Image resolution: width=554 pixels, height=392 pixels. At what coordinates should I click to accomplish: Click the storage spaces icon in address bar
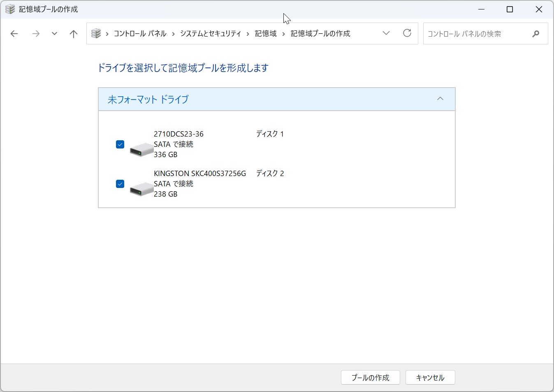(96, 33)
